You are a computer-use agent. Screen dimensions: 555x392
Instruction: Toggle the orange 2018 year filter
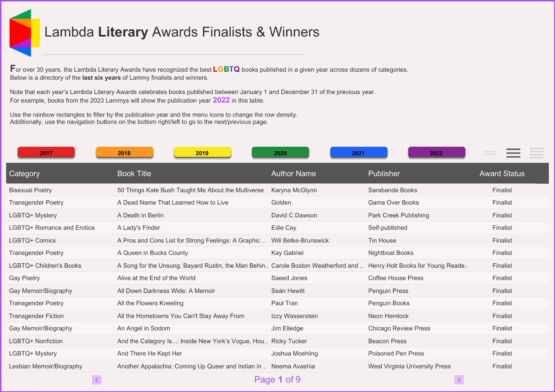[x=124, y=153]
